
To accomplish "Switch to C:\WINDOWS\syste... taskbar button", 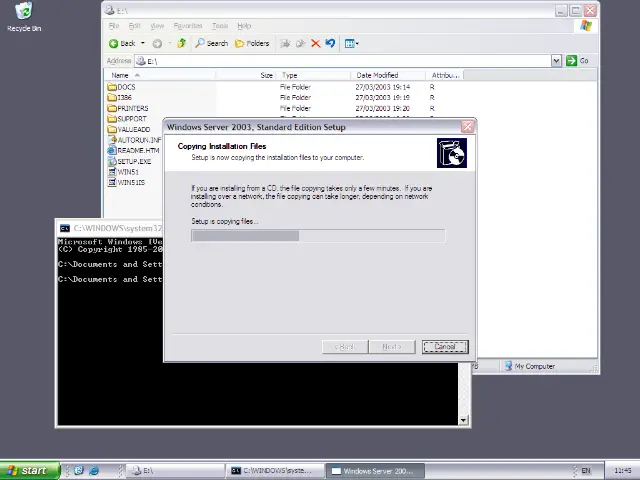I will [275, 471].
